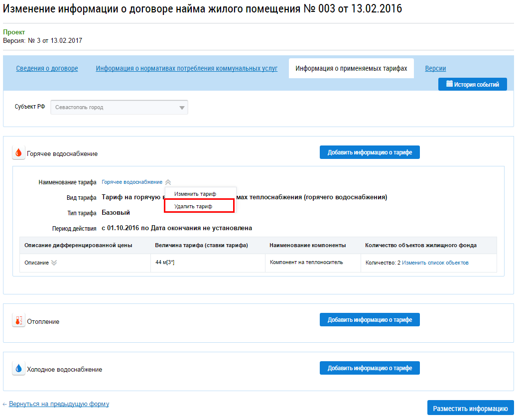Click the Изменить список объектов link
This screenshot has width=521, height=420.
(435, 263)
